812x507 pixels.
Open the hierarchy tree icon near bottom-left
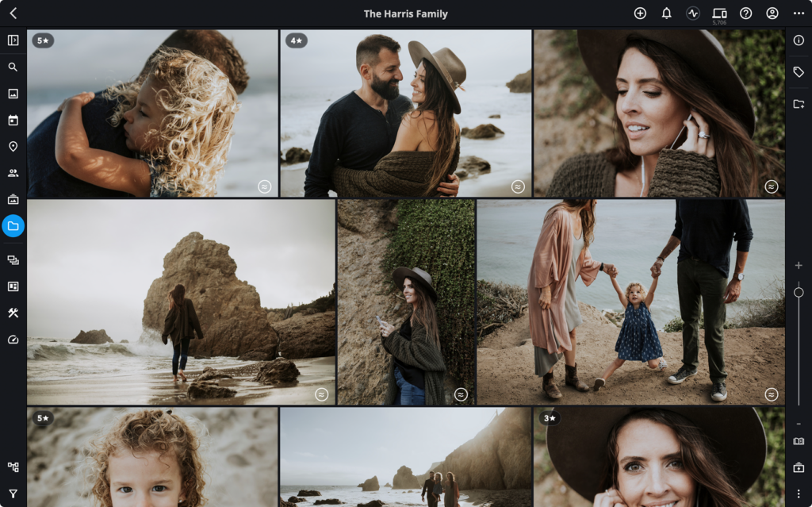pos(13,467)
